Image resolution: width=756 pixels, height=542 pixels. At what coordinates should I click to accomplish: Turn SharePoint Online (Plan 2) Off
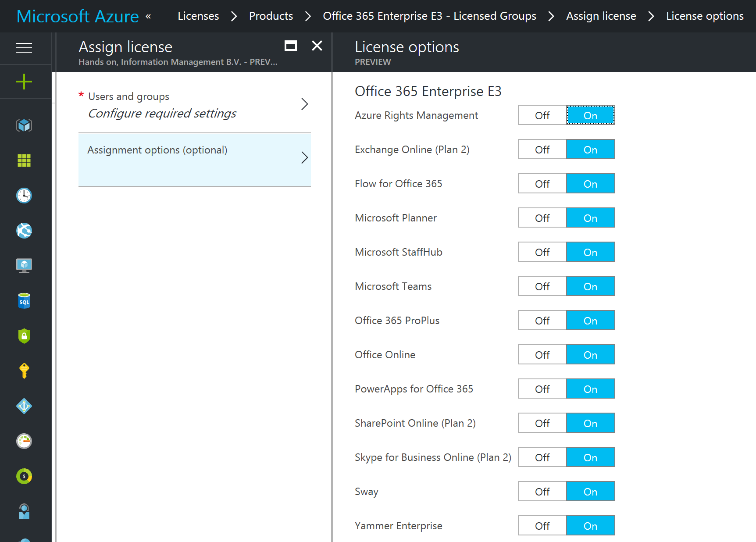point(542,423)
